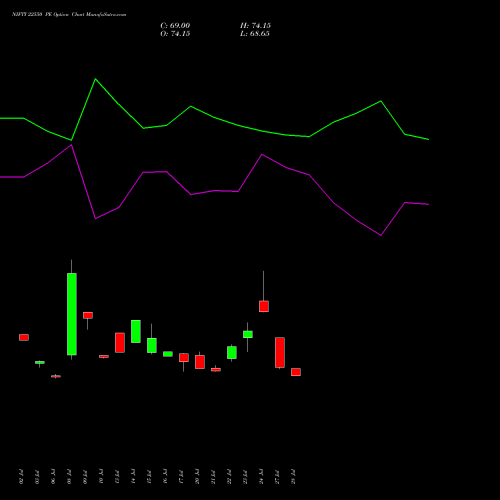Click the 28 Jul date label
This screenshot has width=500, height=500.
(293, 477)
